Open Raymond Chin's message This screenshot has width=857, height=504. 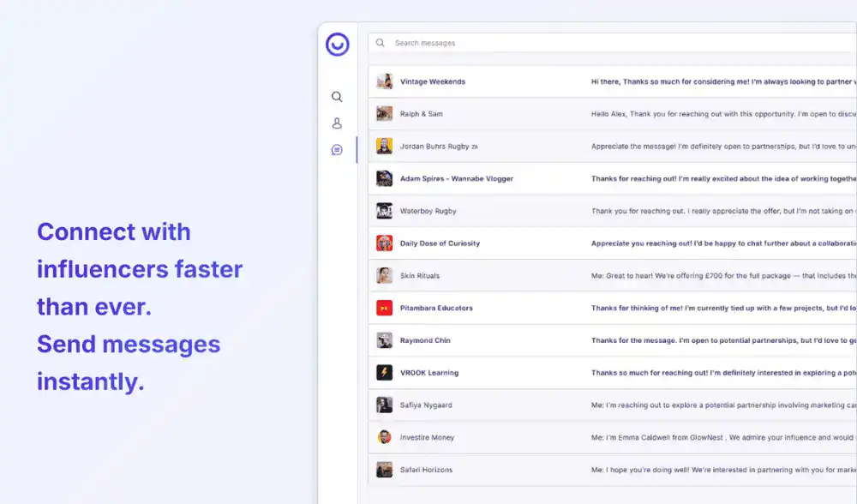425,340
